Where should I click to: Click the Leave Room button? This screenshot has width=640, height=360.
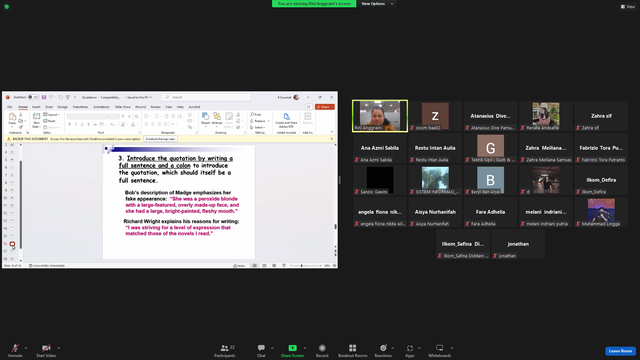click(x=620, y=351)
